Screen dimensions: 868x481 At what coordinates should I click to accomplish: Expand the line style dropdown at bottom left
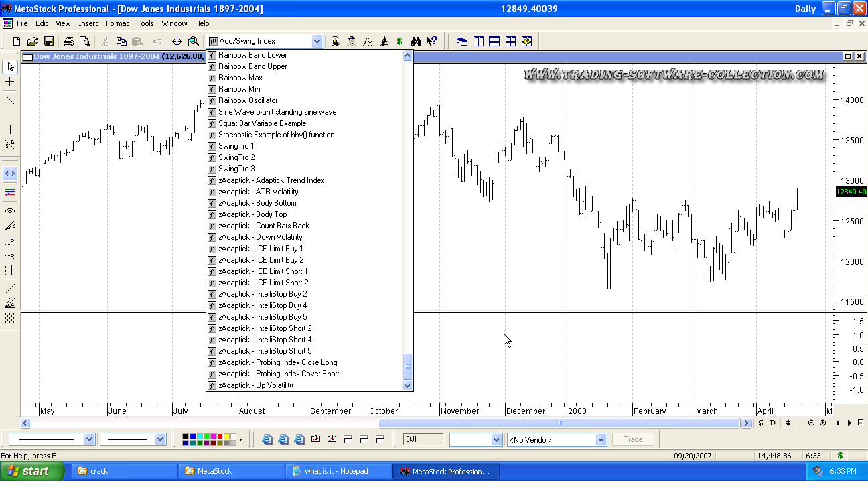click(89, 440)
